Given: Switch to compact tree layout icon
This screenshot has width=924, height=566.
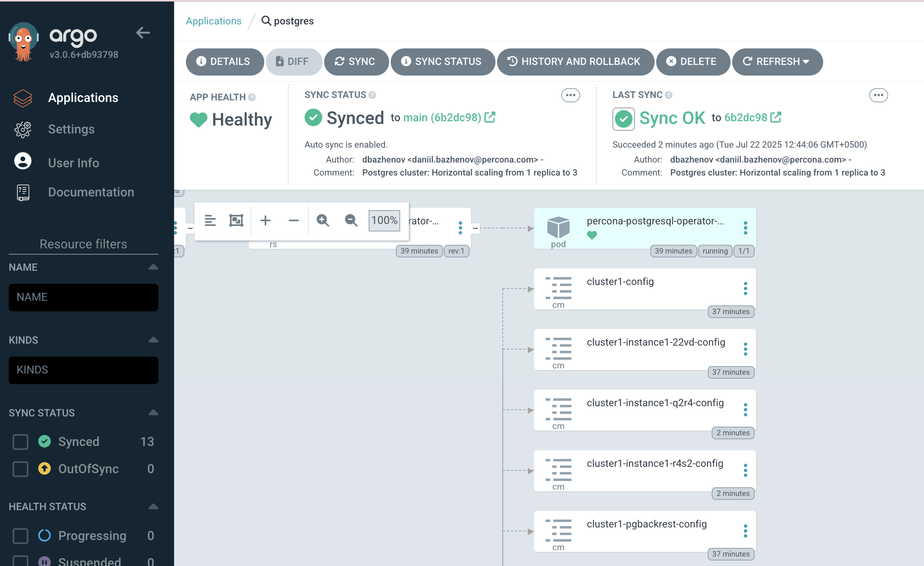Looking at the screenshot, I should click(x=210, y=220).
